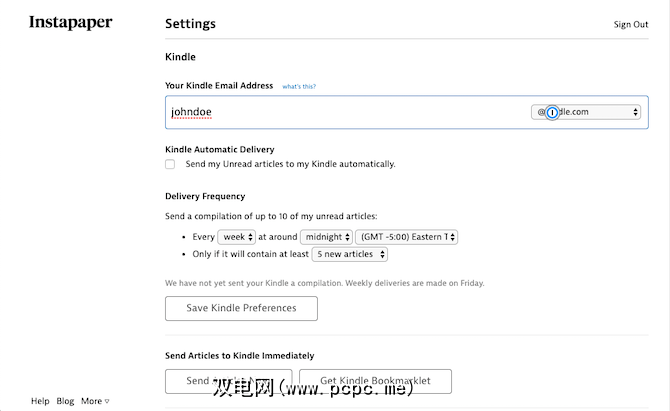Click the Instapaper logo
This screenshot has width=670, height=411.
tap(70, 23)
